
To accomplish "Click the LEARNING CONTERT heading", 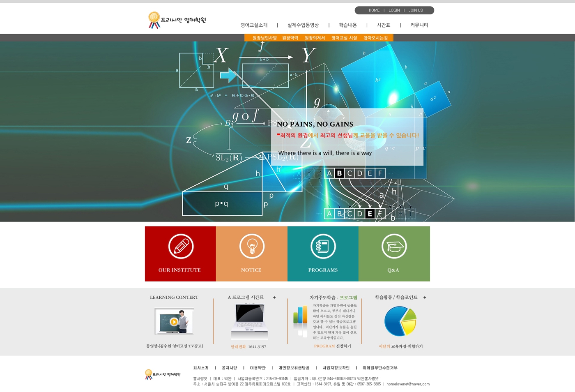I will (x=174, y=297).
